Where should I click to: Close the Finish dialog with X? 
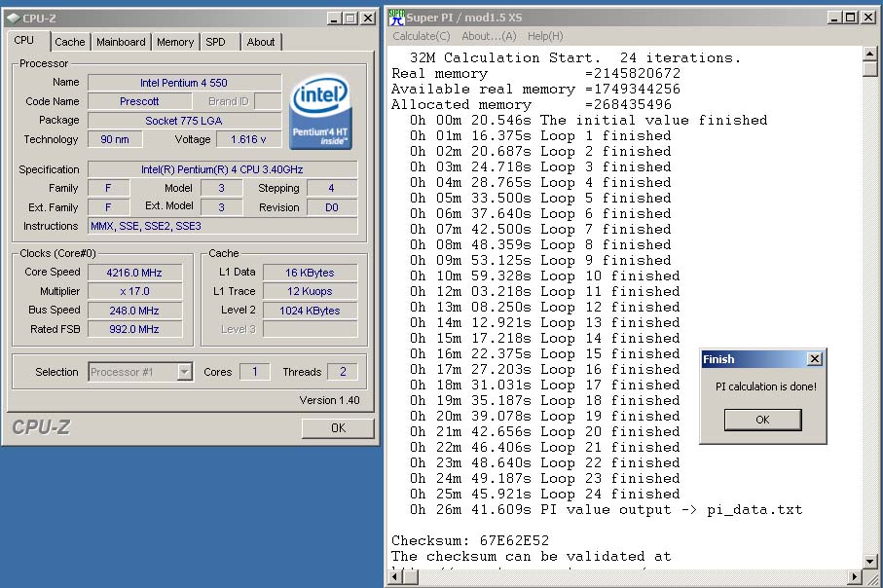tap(814, 359)
